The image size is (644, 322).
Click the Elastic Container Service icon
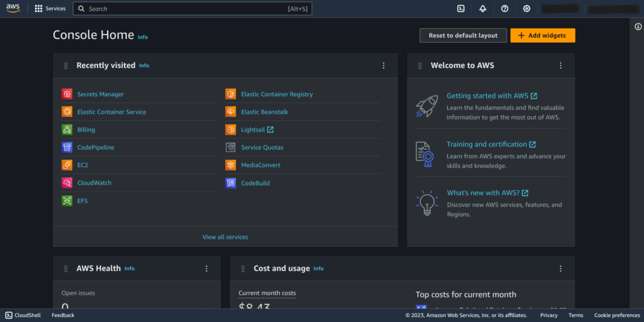click(67, 112)
